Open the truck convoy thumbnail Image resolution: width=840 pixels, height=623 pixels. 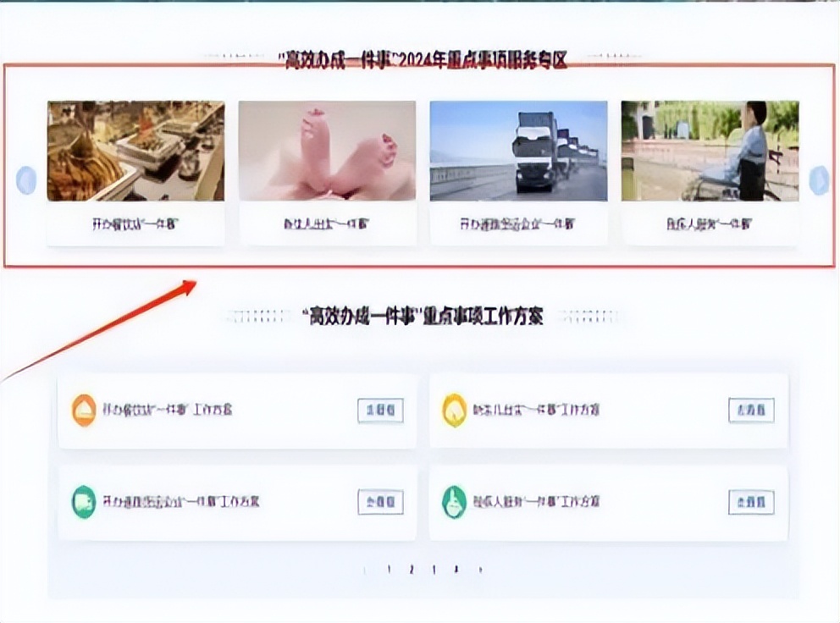tap(518, 151)
